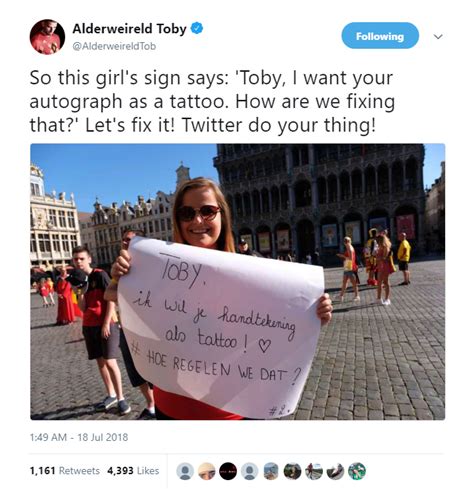Expand the tweet options chevron
Viewport: 474px width, 489px height.
click(438, 36)
